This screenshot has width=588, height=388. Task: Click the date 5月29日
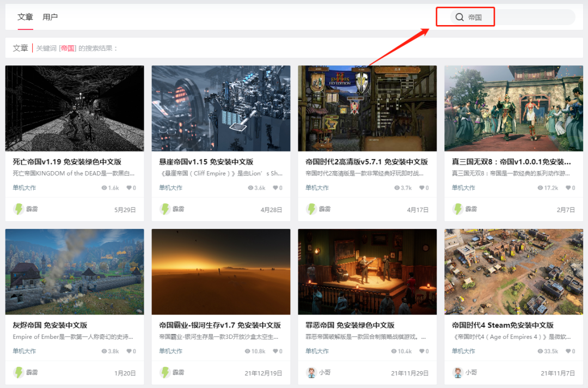[x=125, y=210]
